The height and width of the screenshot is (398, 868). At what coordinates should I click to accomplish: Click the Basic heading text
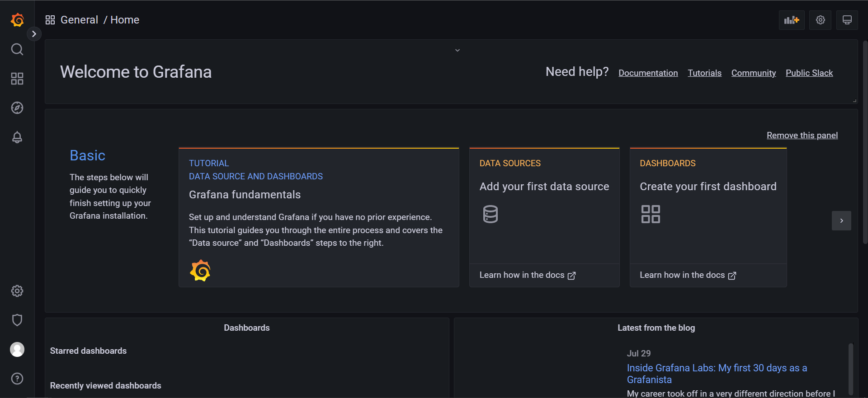click(x=87, y=155)
